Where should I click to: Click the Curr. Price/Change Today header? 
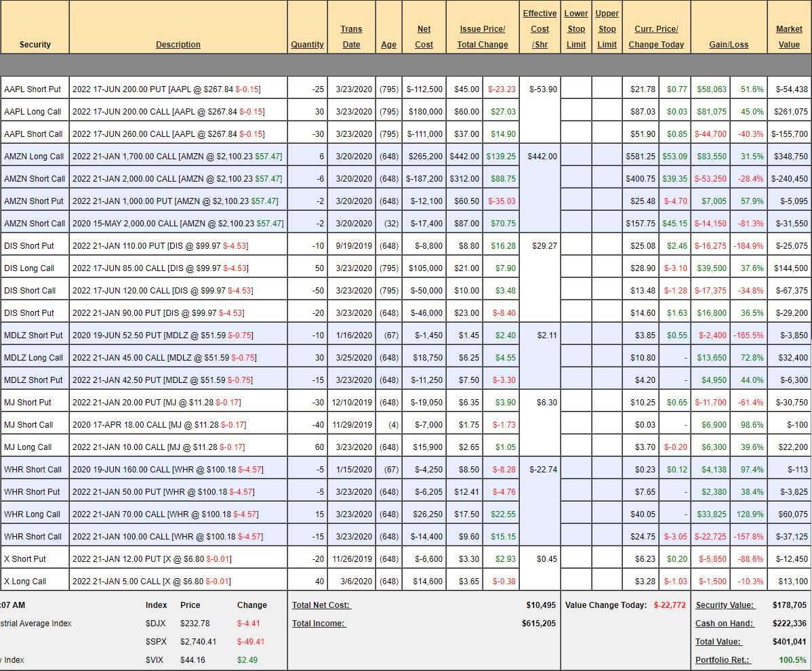click(656, 37)
